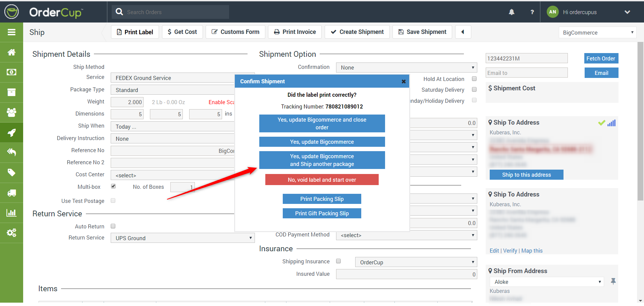This screenshot has height=306, width=644.
Task: Open the tag sidebar icon
Action: click(x=11, y=173)
